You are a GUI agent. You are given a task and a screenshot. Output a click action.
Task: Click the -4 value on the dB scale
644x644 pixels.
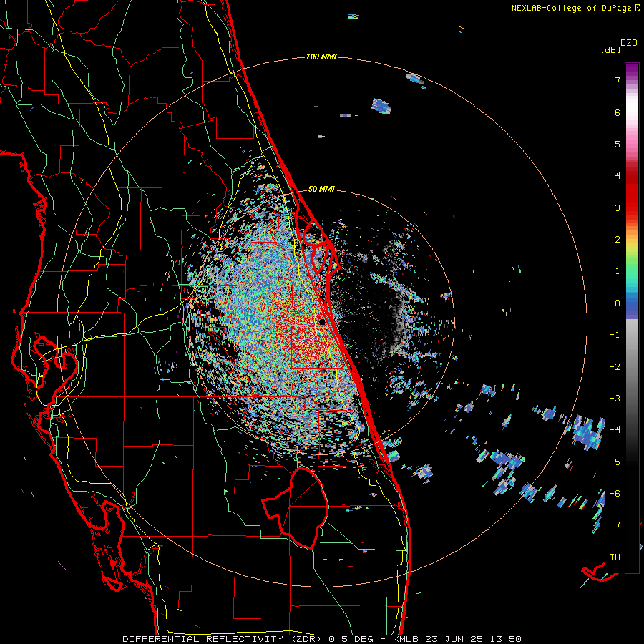pos(615,430)
